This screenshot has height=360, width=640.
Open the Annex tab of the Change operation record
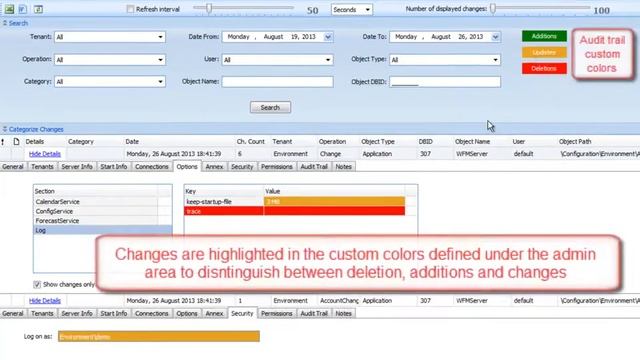pos(214,167)
